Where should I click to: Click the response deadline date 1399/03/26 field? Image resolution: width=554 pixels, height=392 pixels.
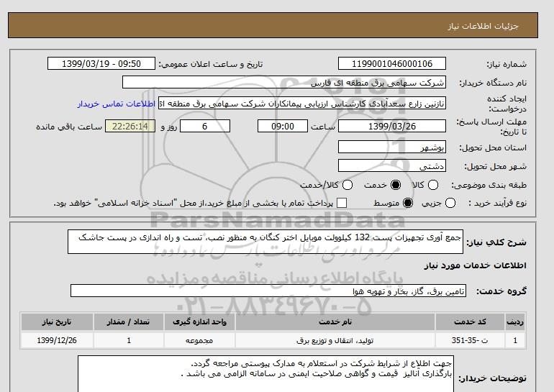pyautogui.click(x=392, y=126)
